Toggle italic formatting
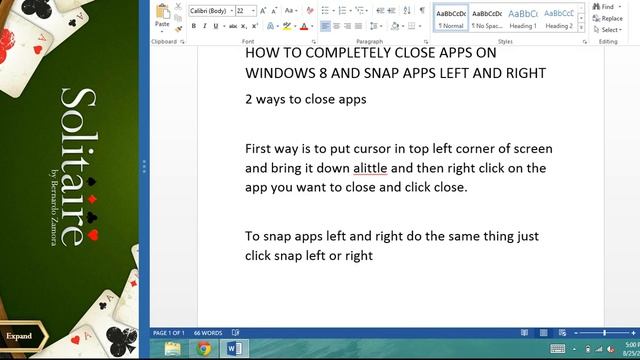 pyautogui.click(x=204, y=26)
